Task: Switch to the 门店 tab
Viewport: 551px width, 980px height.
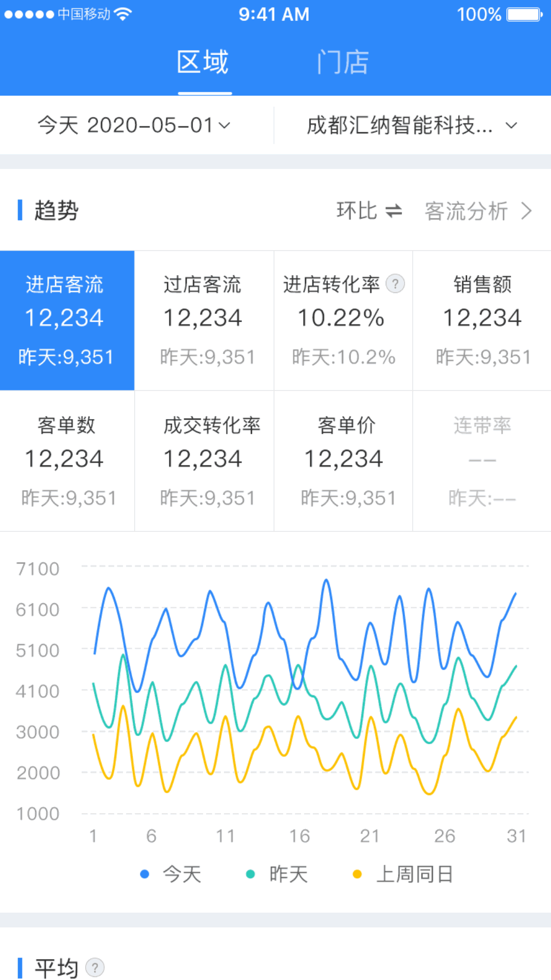Action: pyautogui.click(x=342, y=63)
